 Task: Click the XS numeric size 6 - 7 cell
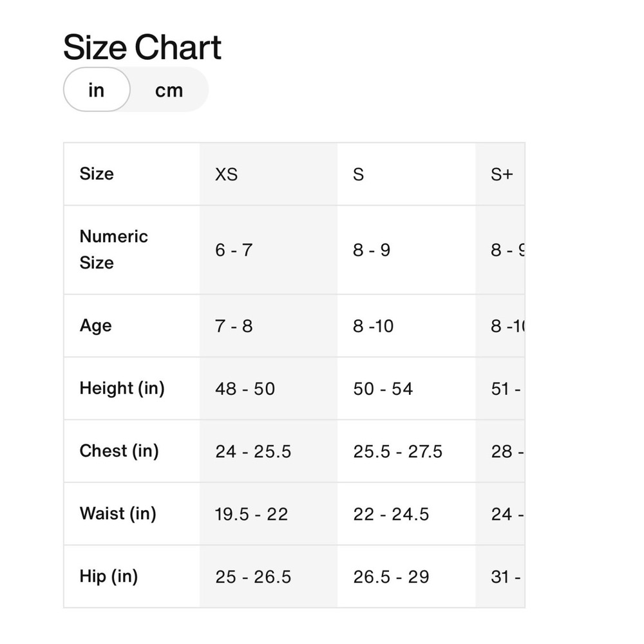point(269,250)
